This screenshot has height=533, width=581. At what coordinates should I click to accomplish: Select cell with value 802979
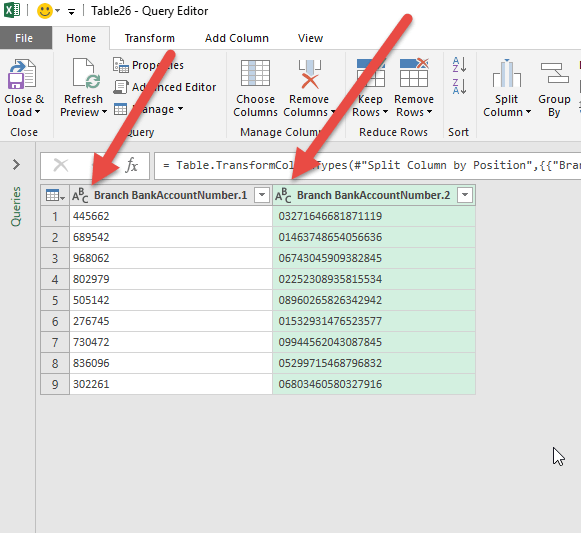tap(171, 279)
